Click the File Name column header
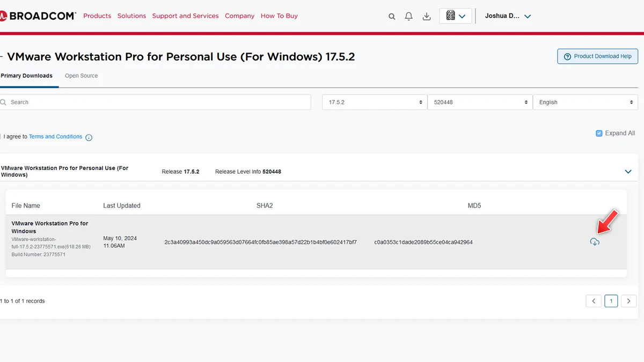 click(x=26, y=206)
